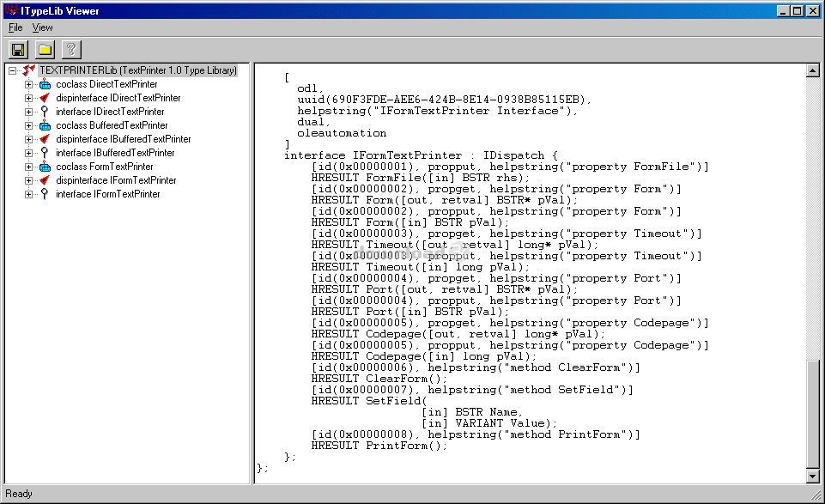Click the Save toolbar icon
Screen dimensions: 825x504
(x=18, y=50)
